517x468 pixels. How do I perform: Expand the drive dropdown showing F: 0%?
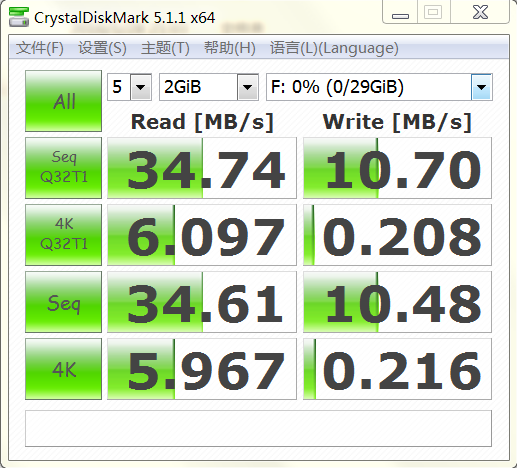[x=481, y=87]
